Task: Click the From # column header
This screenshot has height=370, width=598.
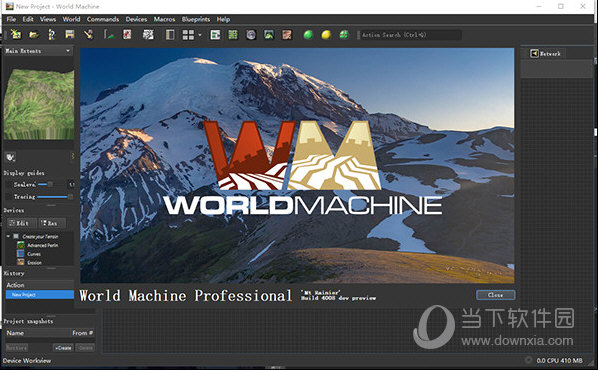Action: tap(82, 333)
